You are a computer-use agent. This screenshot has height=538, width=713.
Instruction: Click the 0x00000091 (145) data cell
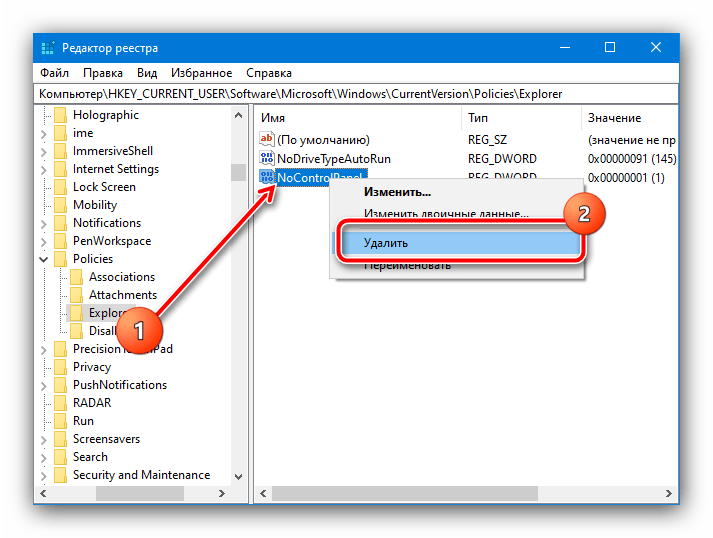pos(632,159)
